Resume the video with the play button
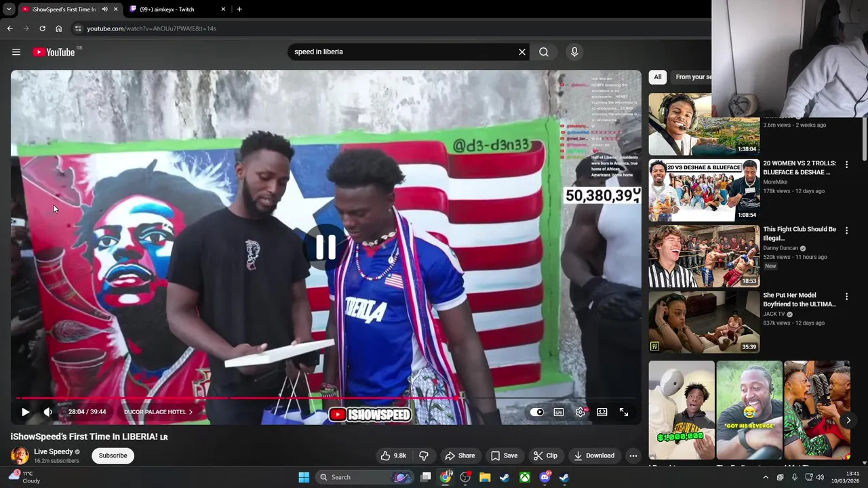This screenshot has height=488, width=868. pos(25,412)
